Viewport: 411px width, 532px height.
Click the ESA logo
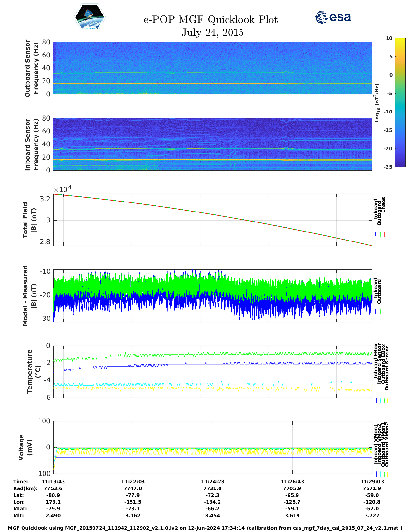(333, 17)
